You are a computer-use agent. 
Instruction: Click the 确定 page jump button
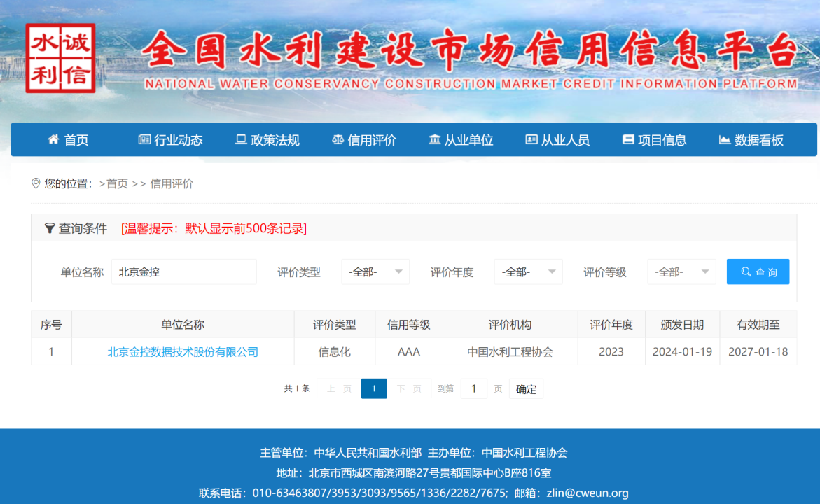point(526,389)
